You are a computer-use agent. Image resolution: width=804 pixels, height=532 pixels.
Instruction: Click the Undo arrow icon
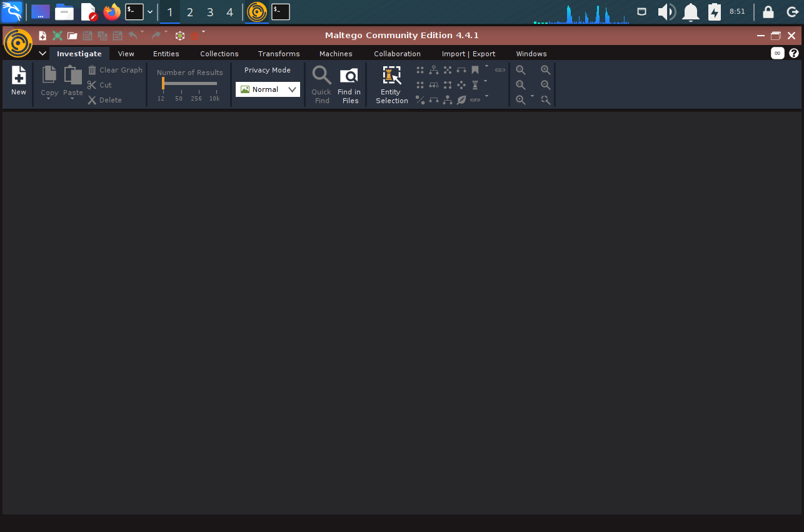133,36
